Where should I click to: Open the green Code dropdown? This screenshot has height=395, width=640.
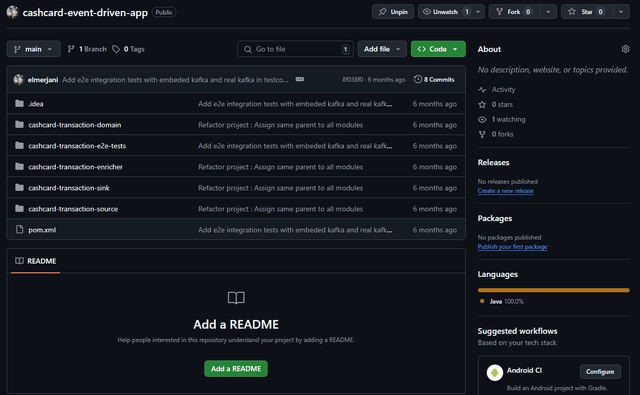438,49
